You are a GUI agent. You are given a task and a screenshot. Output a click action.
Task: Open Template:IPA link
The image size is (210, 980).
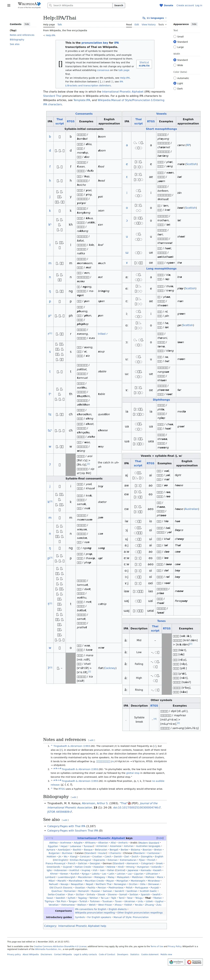click(82, 100)
